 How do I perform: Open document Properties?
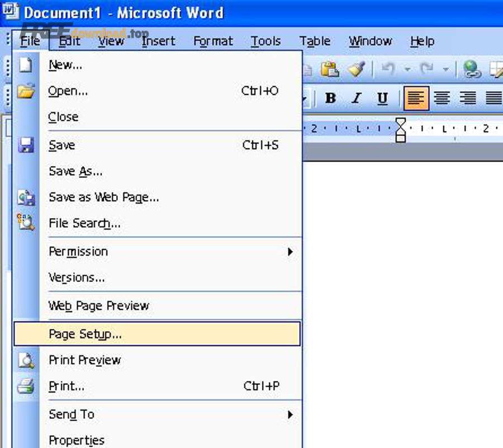[157, 440]
